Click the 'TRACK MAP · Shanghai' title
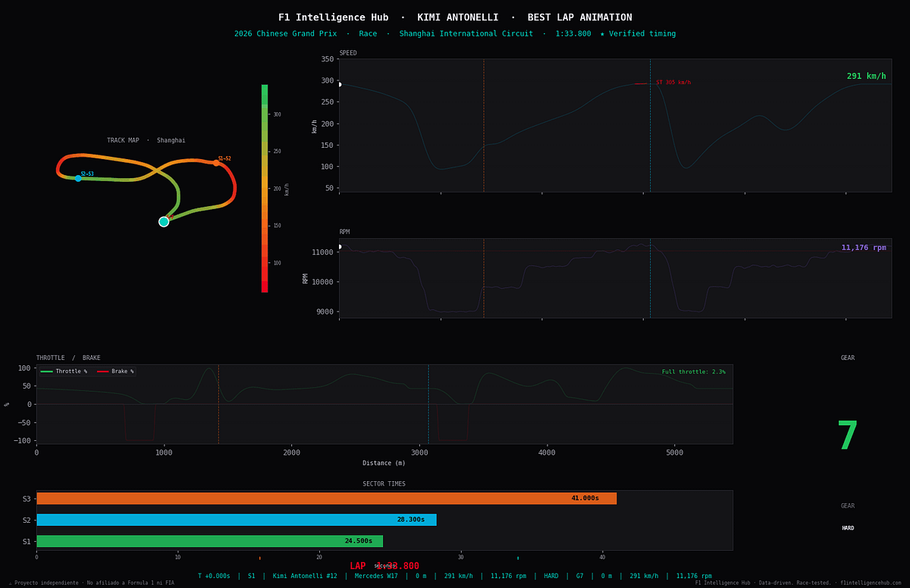 pos(146,140)
